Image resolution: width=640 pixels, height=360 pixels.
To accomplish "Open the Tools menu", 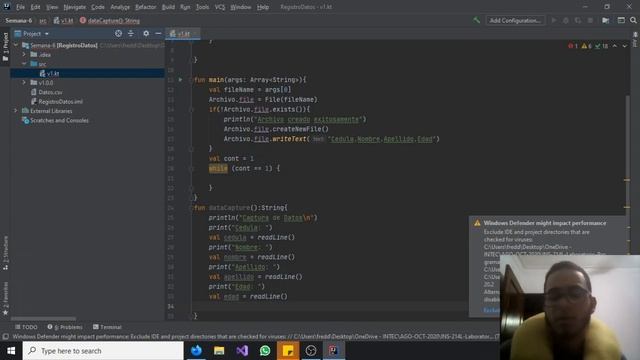I will [x=202, y=7].
